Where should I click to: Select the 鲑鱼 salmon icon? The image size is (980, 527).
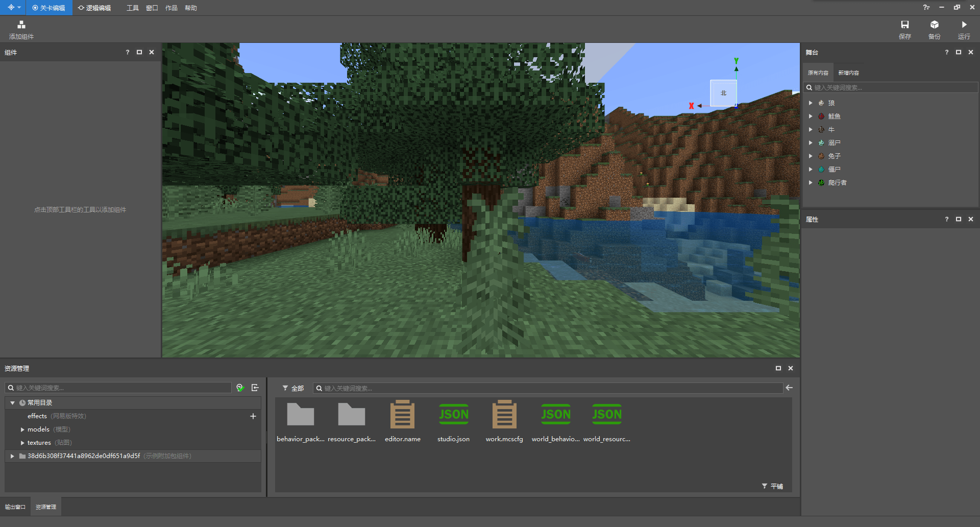(x=821, y=116)
